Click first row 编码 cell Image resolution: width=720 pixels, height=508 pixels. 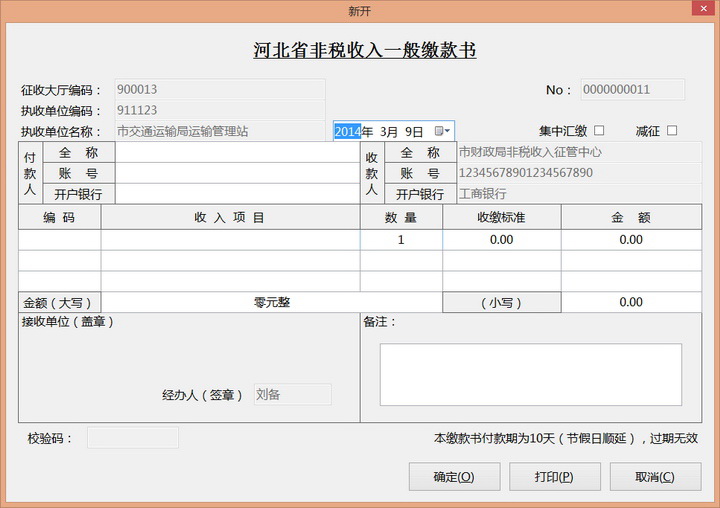(x=60, y=240)
